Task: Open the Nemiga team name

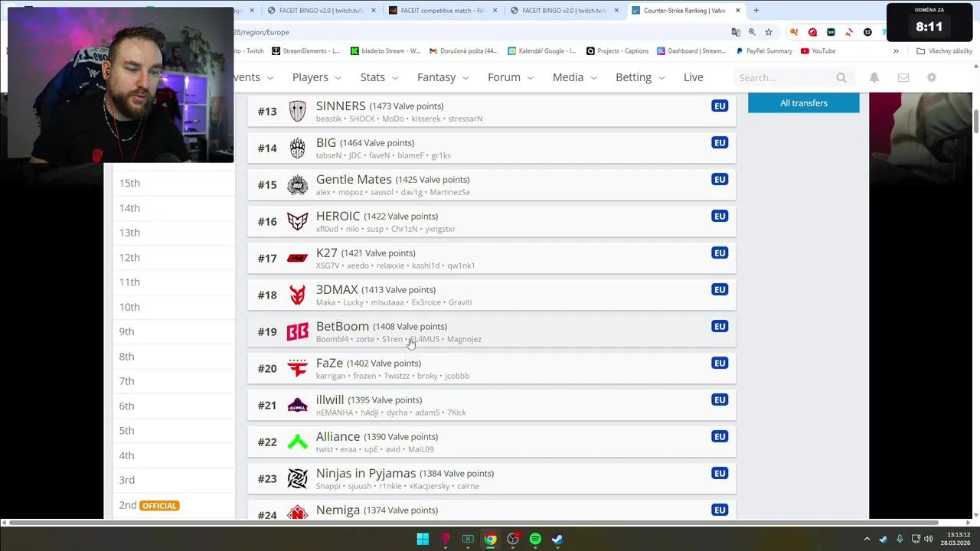Action: pos(338,510)
